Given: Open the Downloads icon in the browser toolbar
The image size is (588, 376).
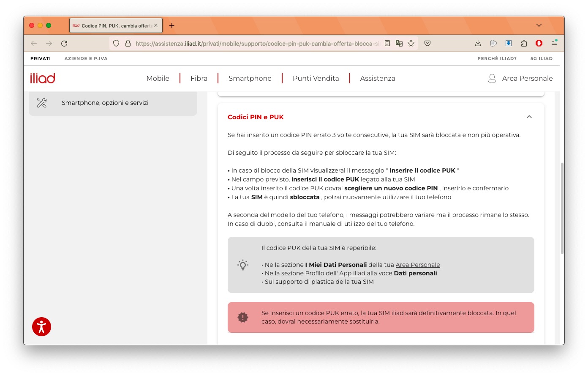Looking at the screenshot, I should point(478,43).
